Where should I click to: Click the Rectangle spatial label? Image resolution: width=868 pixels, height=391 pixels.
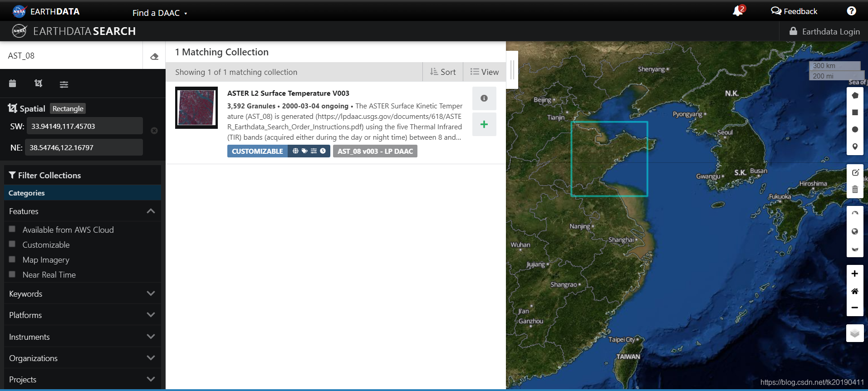[x=68, y=108]
